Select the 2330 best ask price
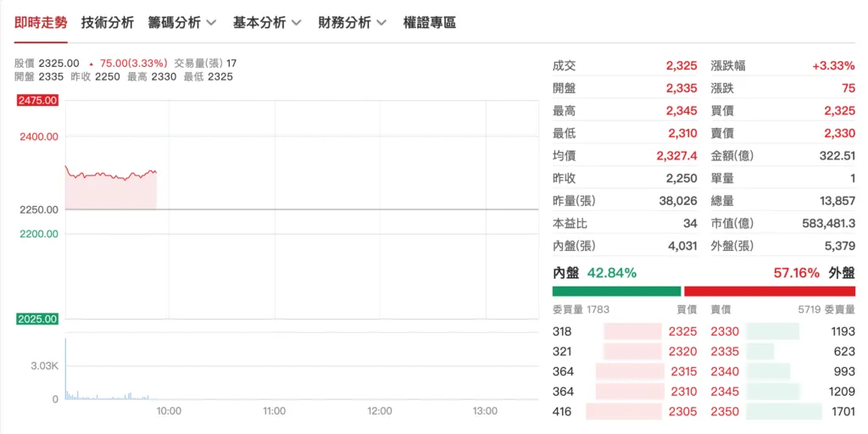 725,331
